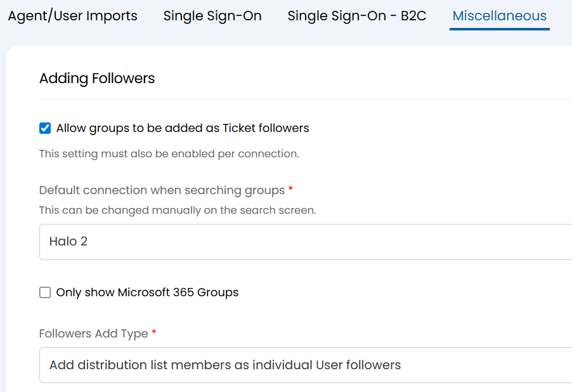Screen dimensions: 572x392
Task: Expand the Followers Add Type dropdown
Action: 306,365
